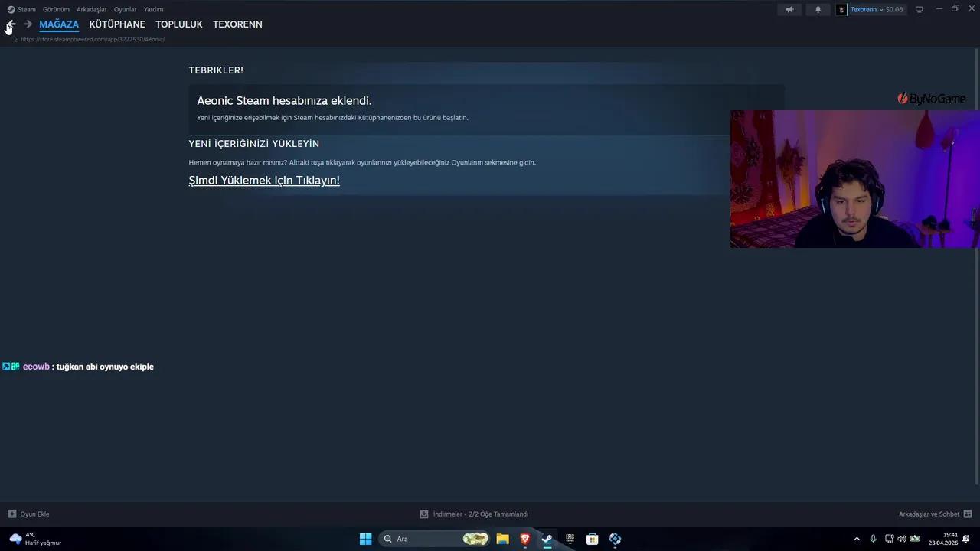Click the Steam taskbar icon
This screenshot has height=551, width=980.
point(547,539)
